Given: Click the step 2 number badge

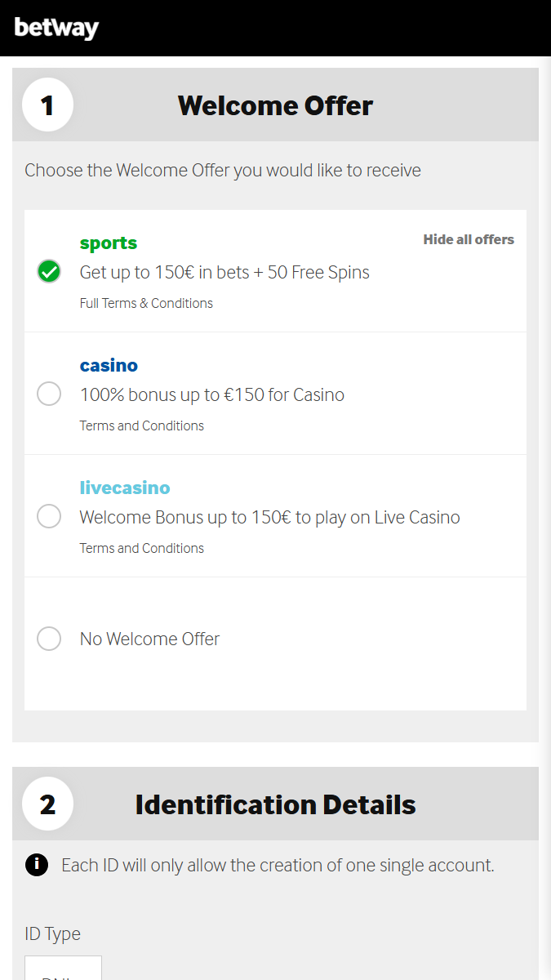Looking at the screenshot, I should click(x=47, y=804).
